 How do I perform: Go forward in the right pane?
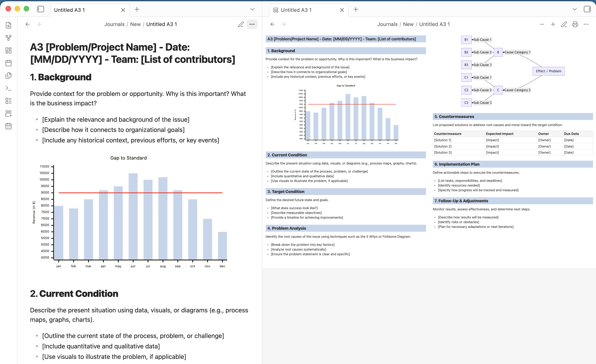point(284,24)
